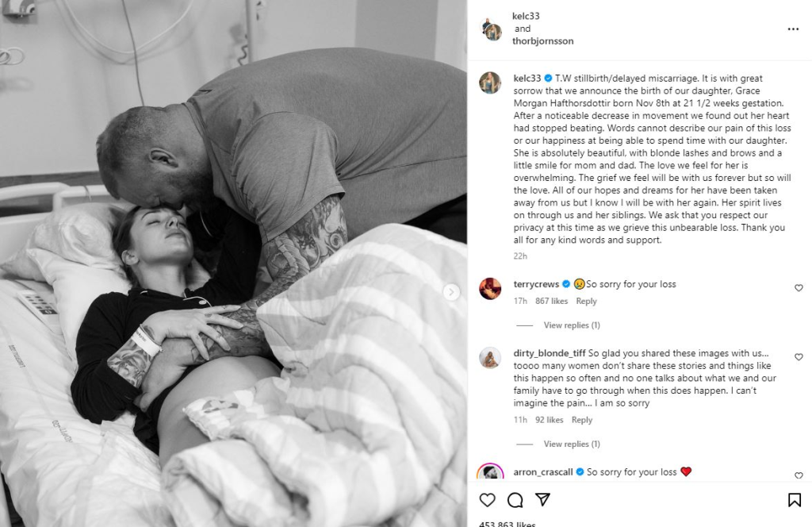This screenshot has height=527, width=812.
Task: View the 867 likes on comment
Action: [552, 301]
